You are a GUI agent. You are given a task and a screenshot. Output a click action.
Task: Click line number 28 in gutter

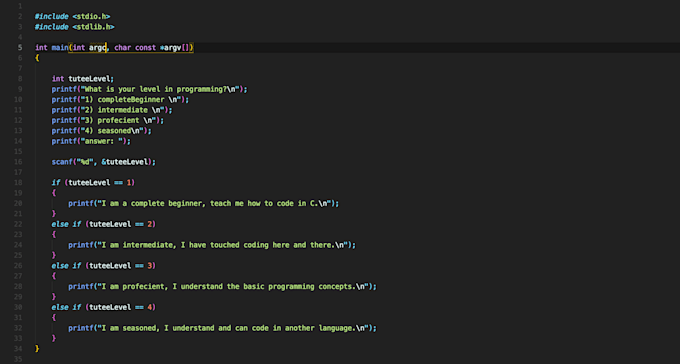coord(18,287)
